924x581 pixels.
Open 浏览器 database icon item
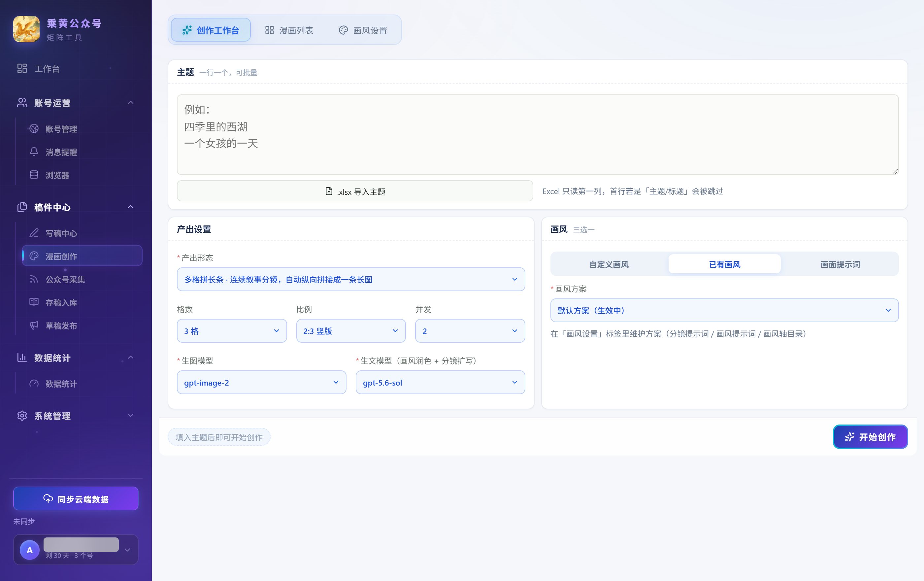tap(34, 175)
